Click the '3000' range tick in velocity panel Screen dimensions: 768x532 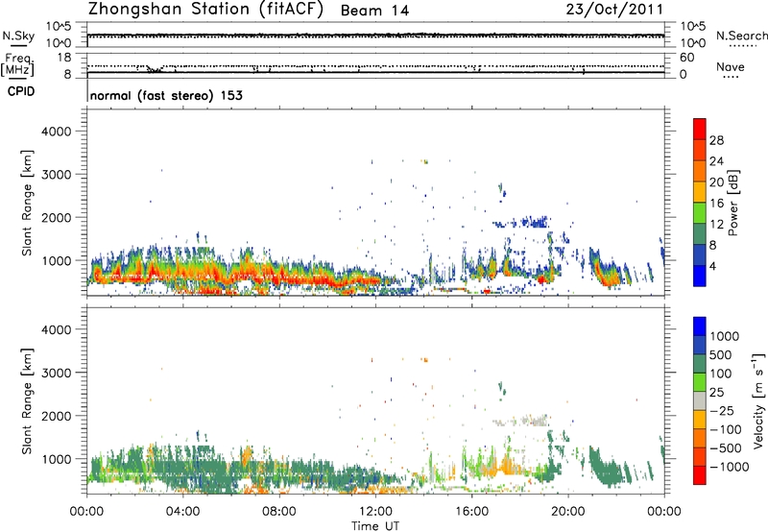(57, 373)
